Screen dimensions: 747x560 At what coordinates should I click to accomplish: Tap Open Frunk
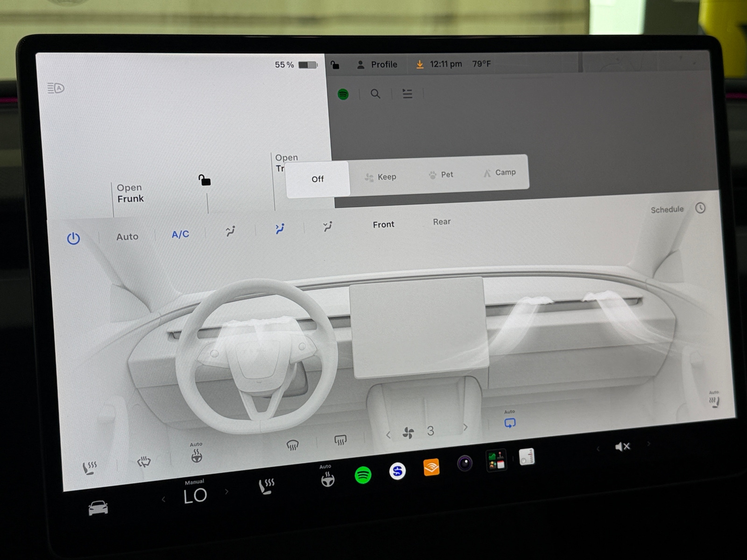click(130, 193)
